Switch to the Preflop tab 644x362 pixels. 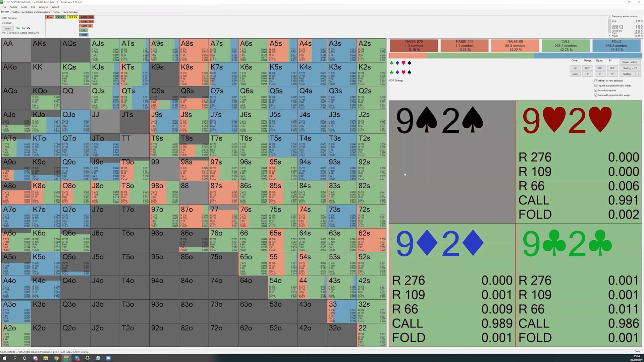click(x=56, y=12)
